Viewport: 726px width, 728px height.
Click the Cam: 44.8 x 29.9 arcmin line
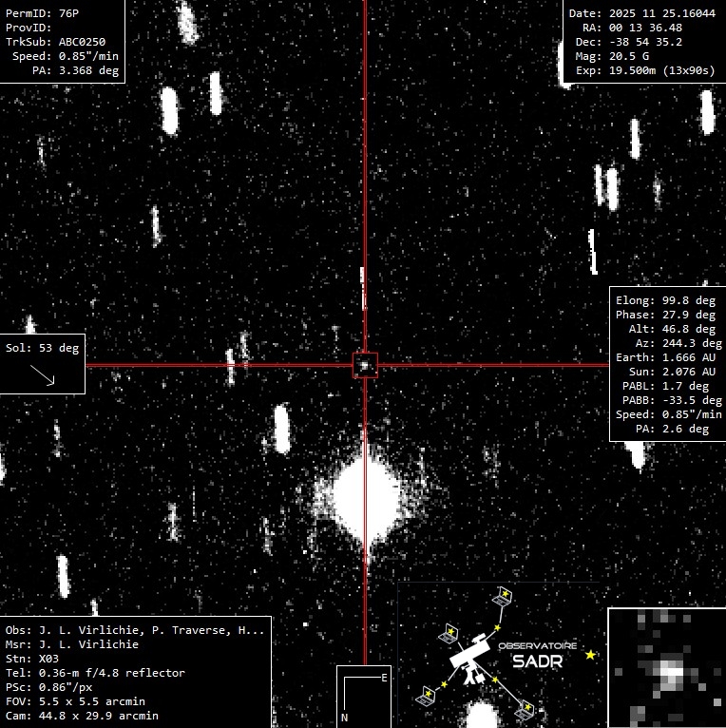pos(82,716)
